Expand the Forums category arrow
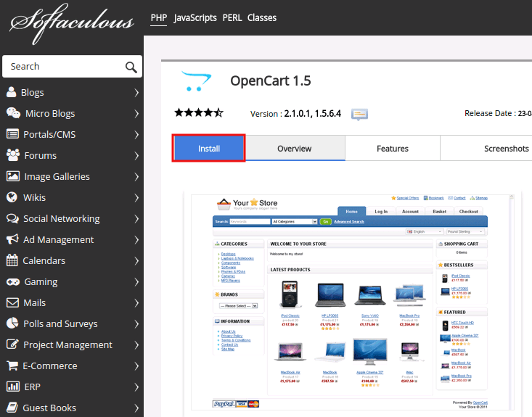This screenshot has height=417, width=532. [136, 156]
